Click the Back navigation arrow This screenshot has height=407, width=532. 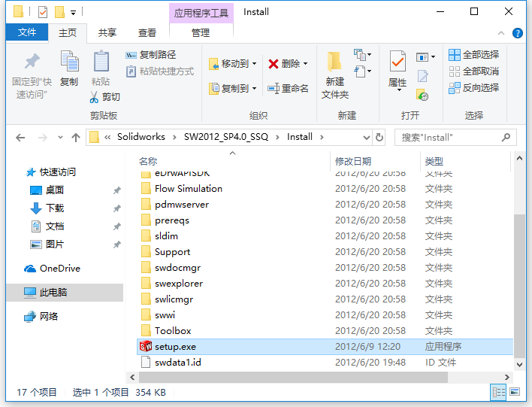pos(20,138)
